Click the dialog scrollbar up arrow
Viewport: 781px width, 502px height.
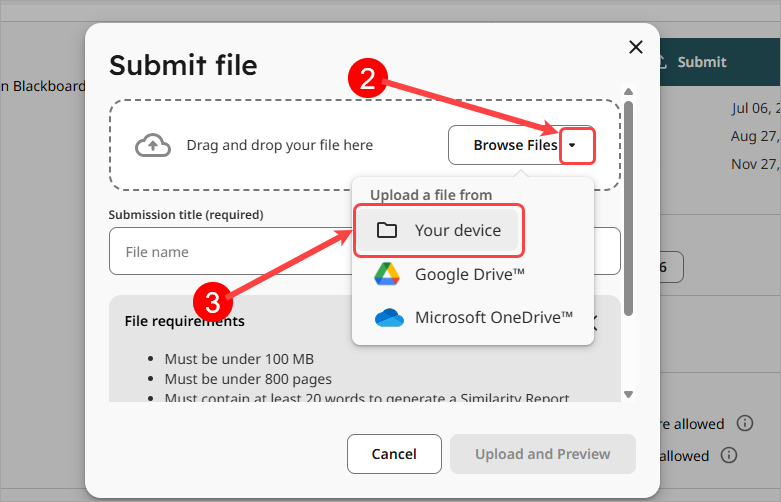pos(628,92)
